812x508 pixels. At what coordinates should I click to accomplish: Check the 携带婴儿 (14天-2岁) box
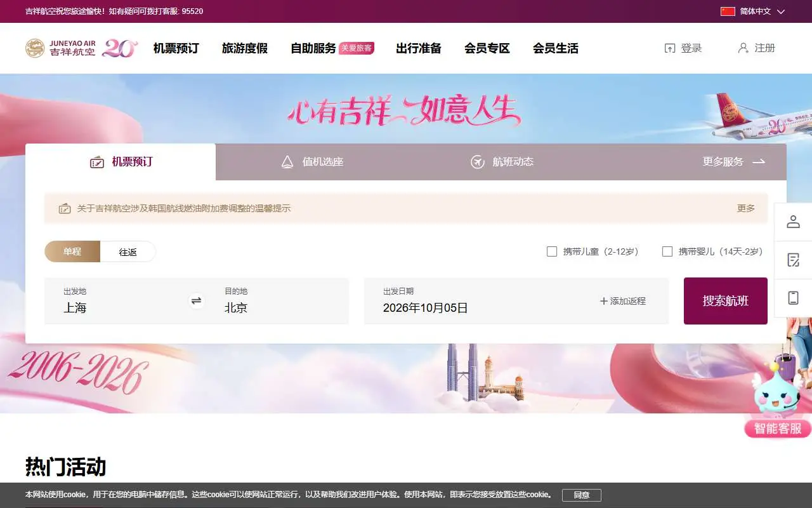tap(667, 251)
